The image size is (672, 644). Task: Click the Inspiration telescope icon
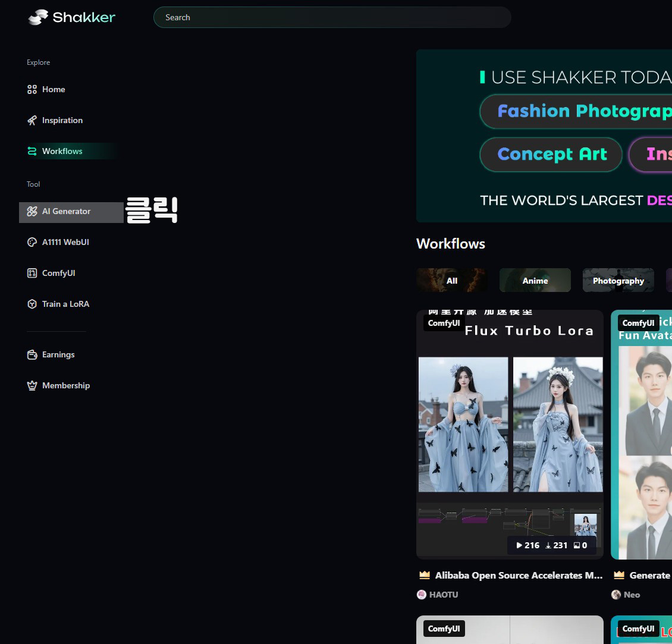point(32,120)
